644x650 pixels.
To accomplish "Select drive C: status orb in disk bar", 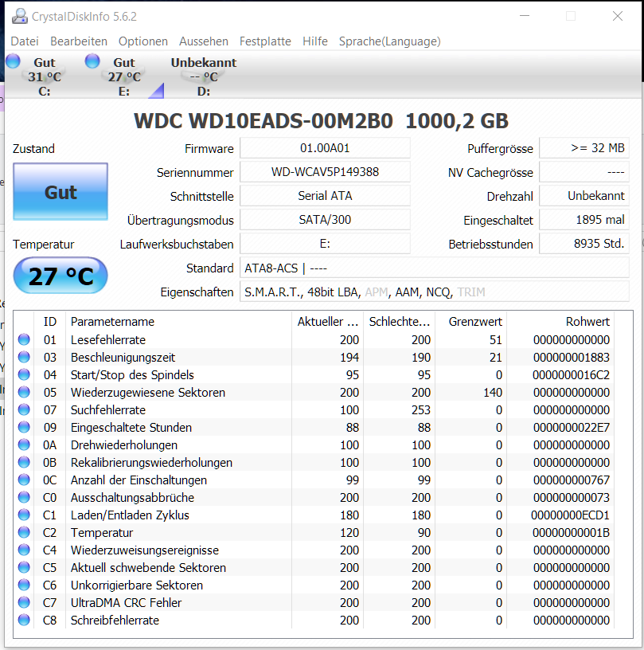I will (x=13, y=61).
